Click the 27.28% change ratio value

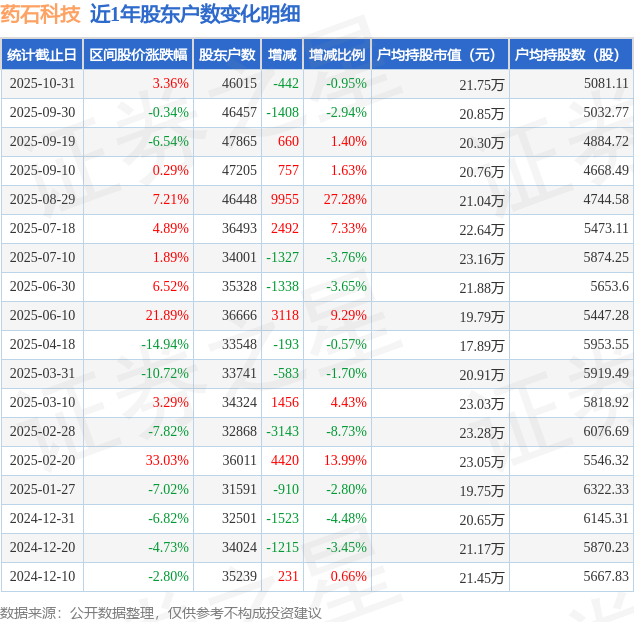point(345,199)
